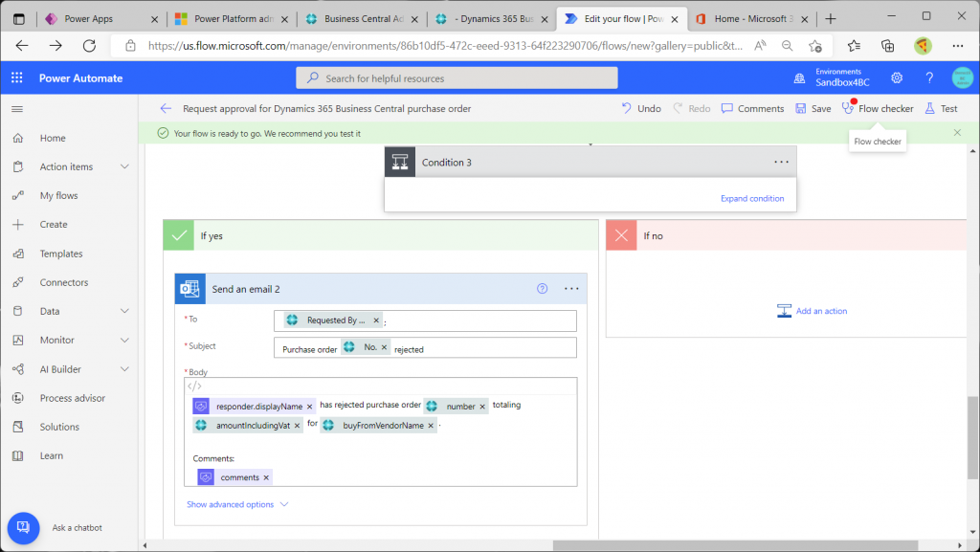Open the Send an email 2 ellipsis menu
The image size is (980, 552).
(571, 289)
